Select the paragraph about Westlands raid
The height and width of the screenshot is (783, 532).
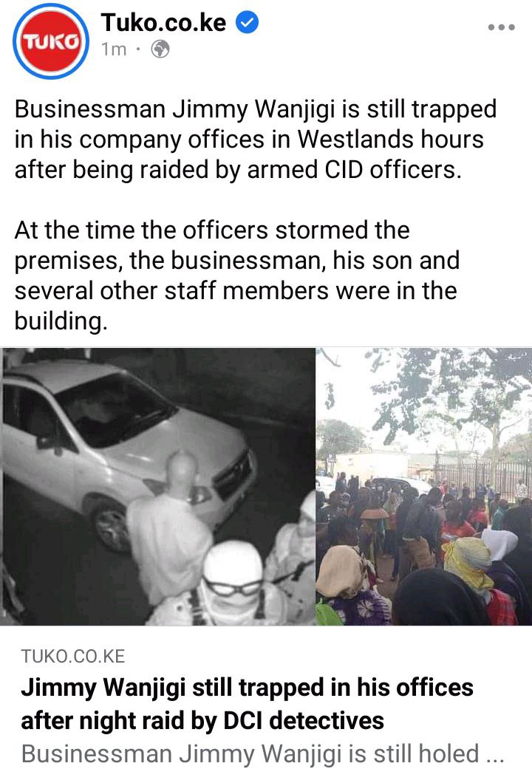pyautogui.click(x=255, y=140)
